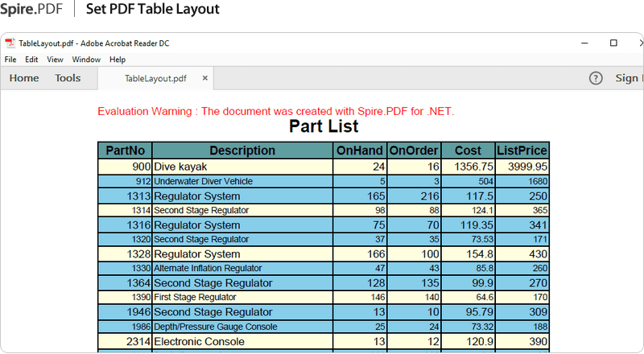This screenshot has width=644, height=354.
Task: Select the Underwater Diver Vehicle cell
Action: [x=242, y=181]
